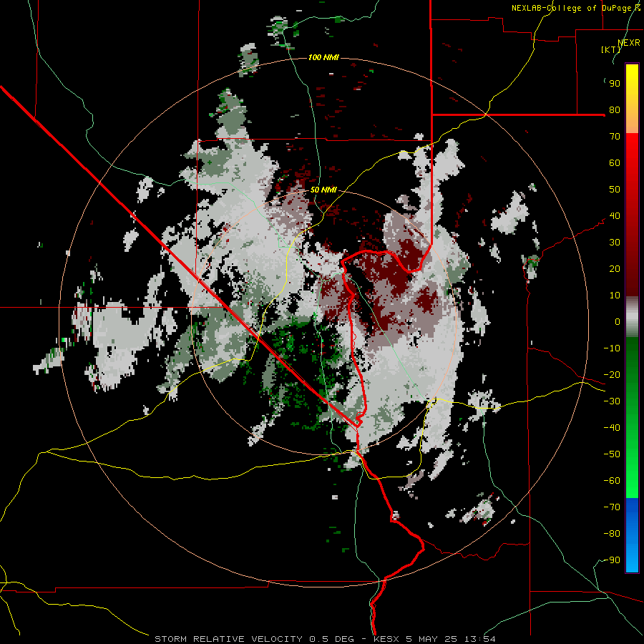Viewport: 644px width, 644px height.
Task: Click the -10 value on the velocity scale
Action: click(x=612, y=348)
